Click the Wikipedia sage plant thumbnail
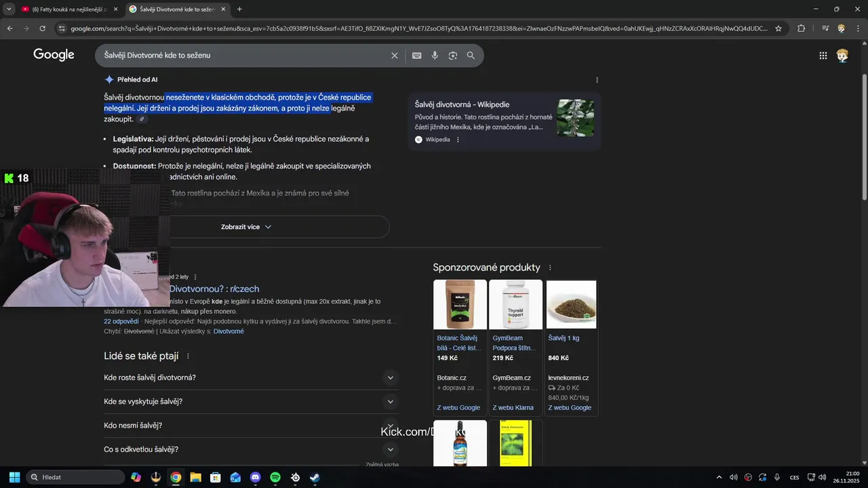The width and height of the screenshot is (868, 488). [x=575, y=118]
